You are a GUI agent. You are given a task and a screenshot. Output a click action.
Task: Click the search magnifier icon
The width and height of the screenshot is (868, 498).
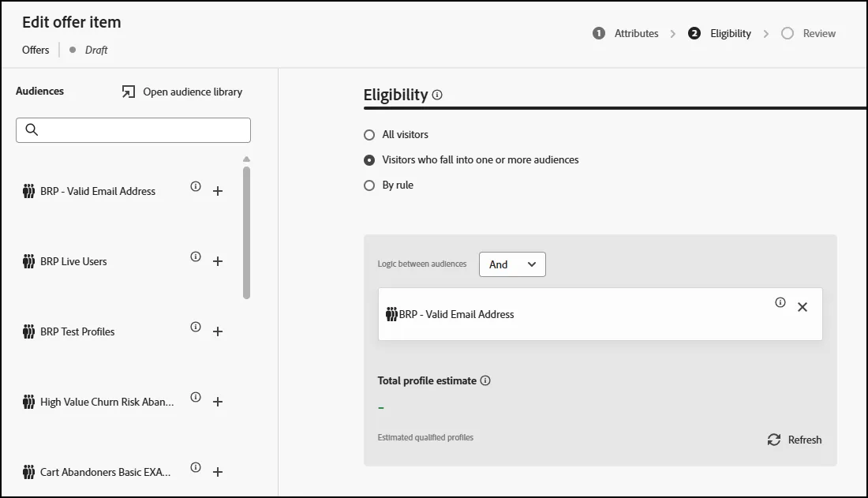[32, 129]
